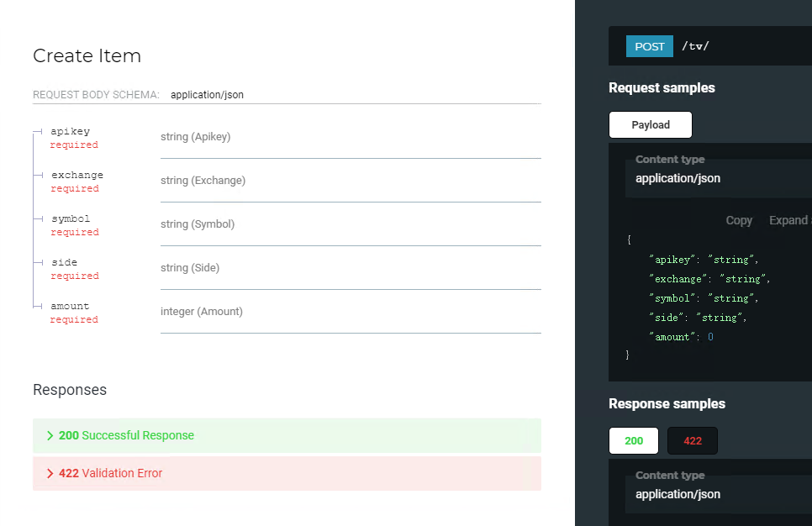
Task: Click the Request samples heading
Action: [662, 88]
